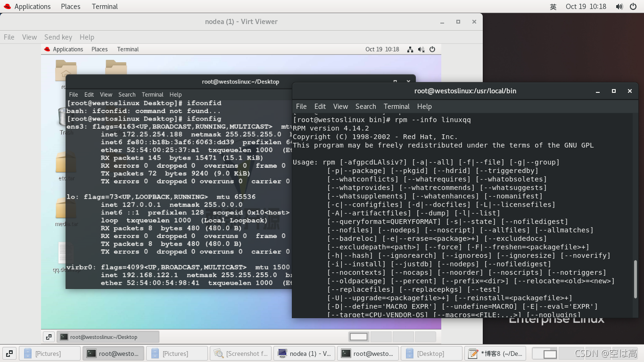Open Help menu in /usr/local/bin terminal
The width and height of the screenshot is (644, 362).
[424, 107]
